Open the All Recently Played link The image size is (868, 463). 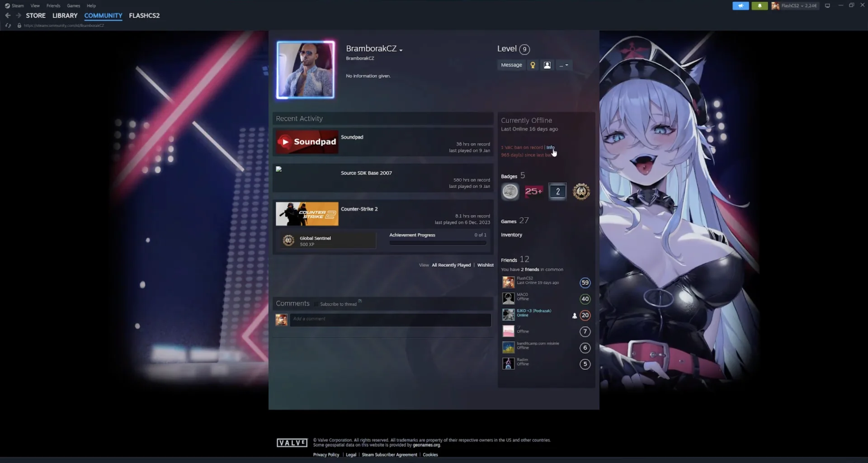(451, 265)
